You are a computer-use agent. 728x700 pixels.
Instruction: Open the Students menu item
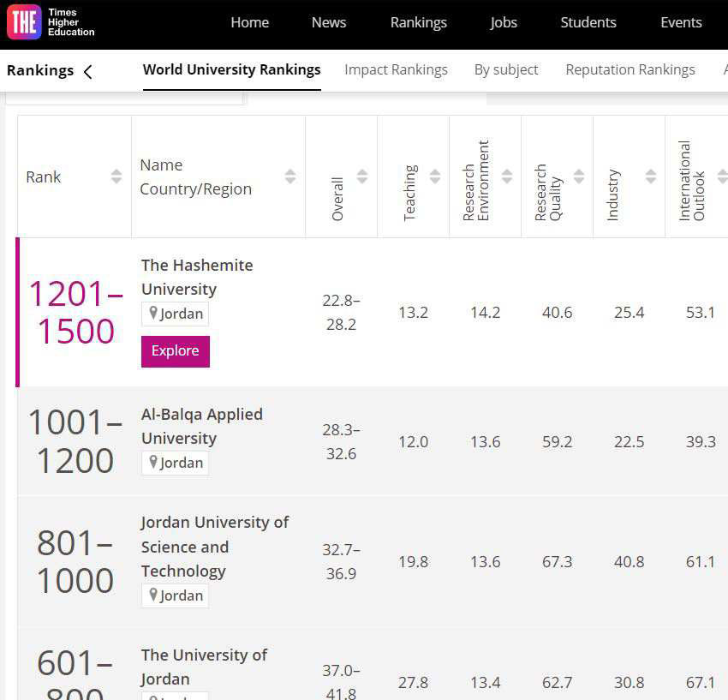(x=588, y=23)
